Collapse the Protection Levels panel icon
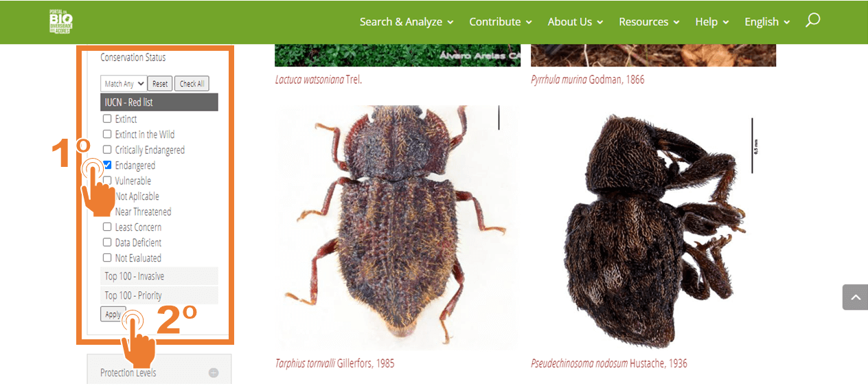 pyautogui.click(x=214, y=372)
